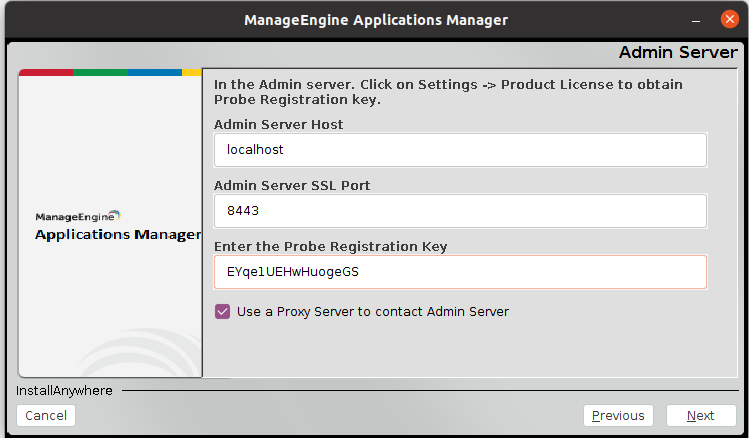The image size is (749, 438).
Task: Click the Admin Server Host field
Action: coord(460,150)
